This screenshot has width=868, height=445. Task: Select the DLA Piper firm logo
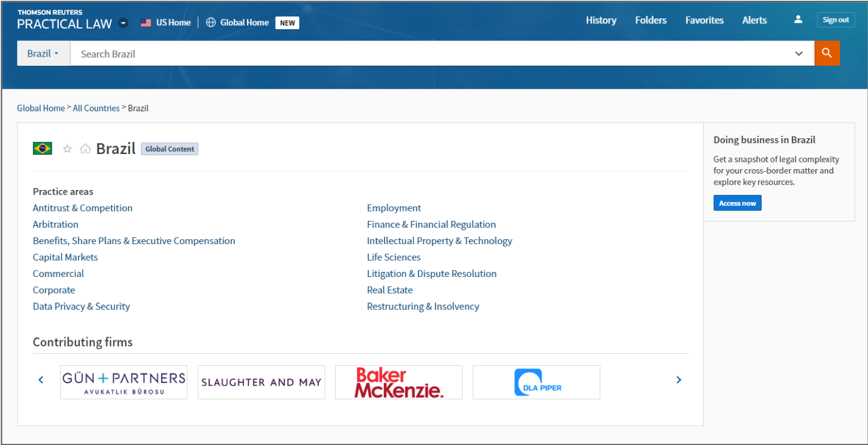pyautogui.click(x=536, y=382)
